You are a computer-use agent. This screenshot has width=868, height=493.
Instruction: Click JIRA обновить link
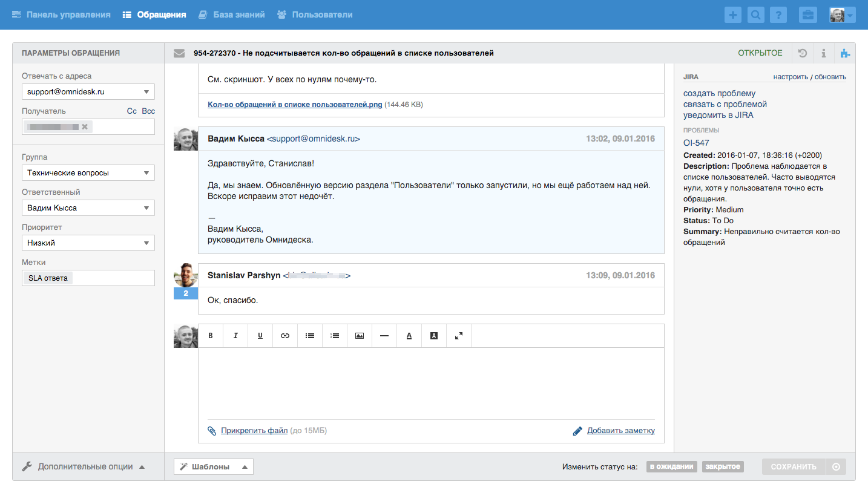(830, 77)
